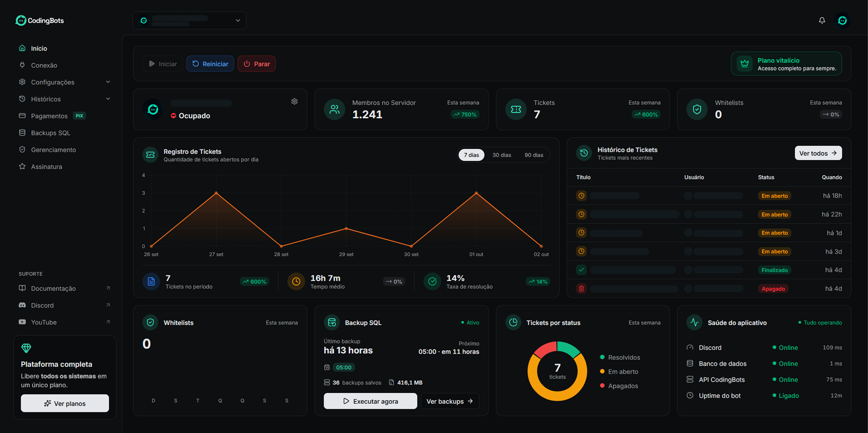Screen dimensions: 868x433
Task: Click the trash icon in the Apagado row
Action: pyautogui.click(x=581, y=289)
